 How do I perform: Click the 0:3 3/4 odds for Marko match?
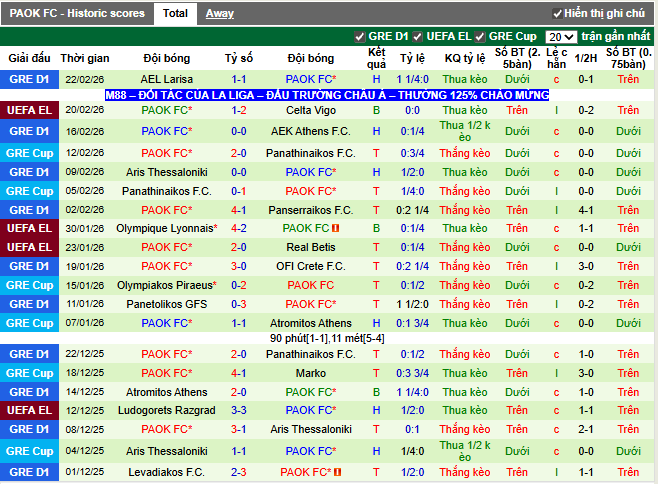[x=413, y=373]
